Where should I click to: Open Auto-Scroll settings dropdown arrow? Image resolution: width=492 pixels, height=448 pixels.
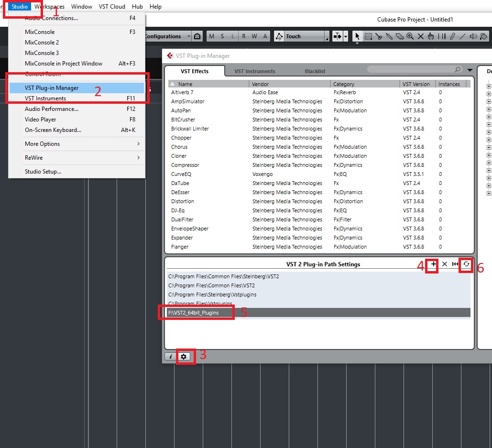(x=346, y=36)
